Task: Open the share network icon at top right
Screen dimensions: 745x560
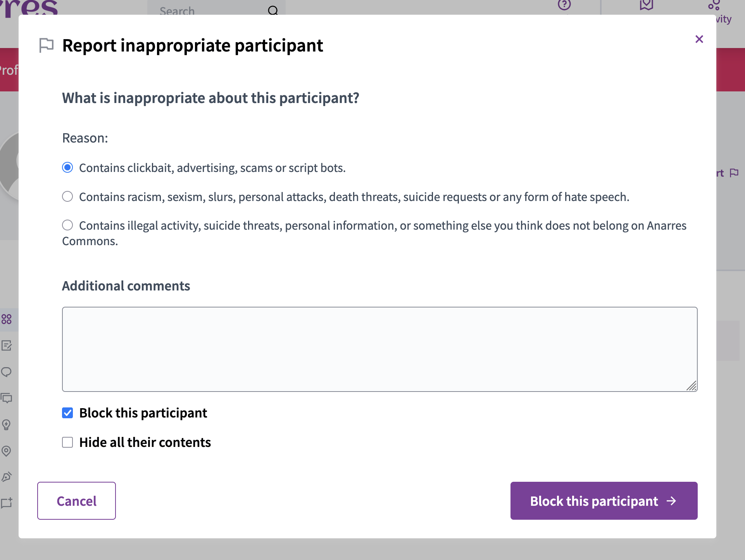Action: click(714, 5)
